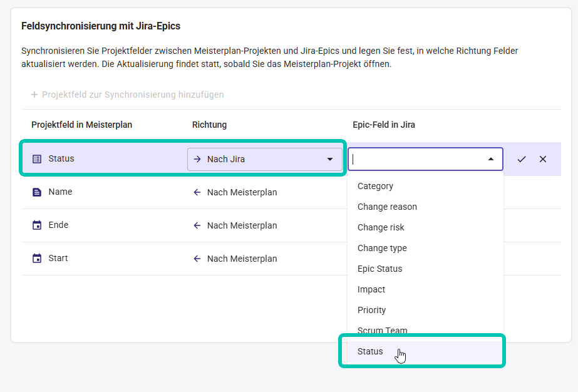Click Nach Meisterplan in the Ende row

pyautogui.click(x=242, y=225)
